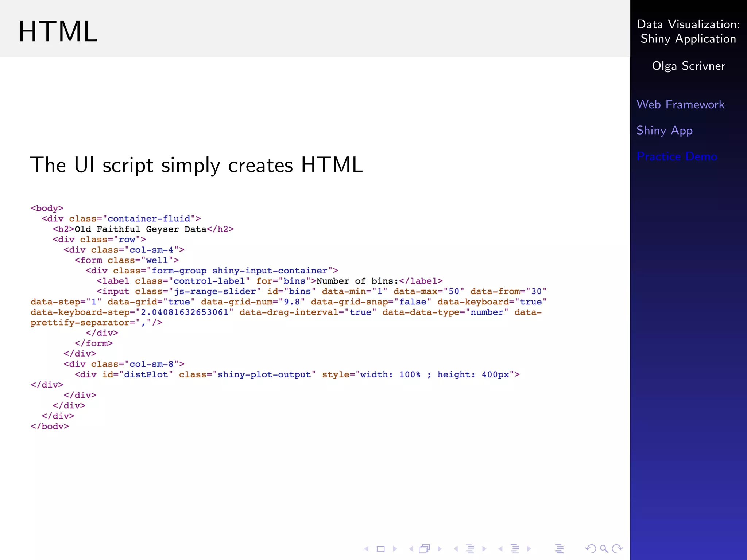
Task: Click the back undo circular arrow
Action: click(x=590, y=549)
